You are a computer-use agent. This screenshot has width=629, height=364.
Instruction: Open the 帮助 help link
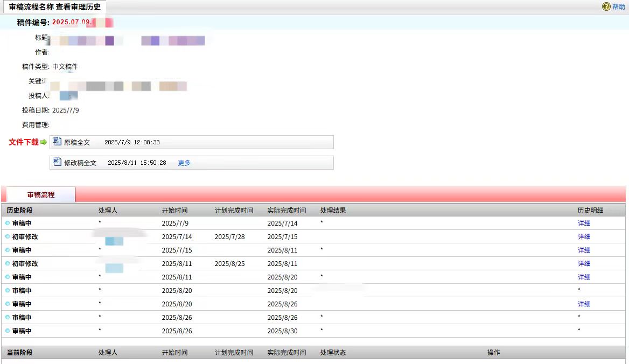[x=618, y=7]
